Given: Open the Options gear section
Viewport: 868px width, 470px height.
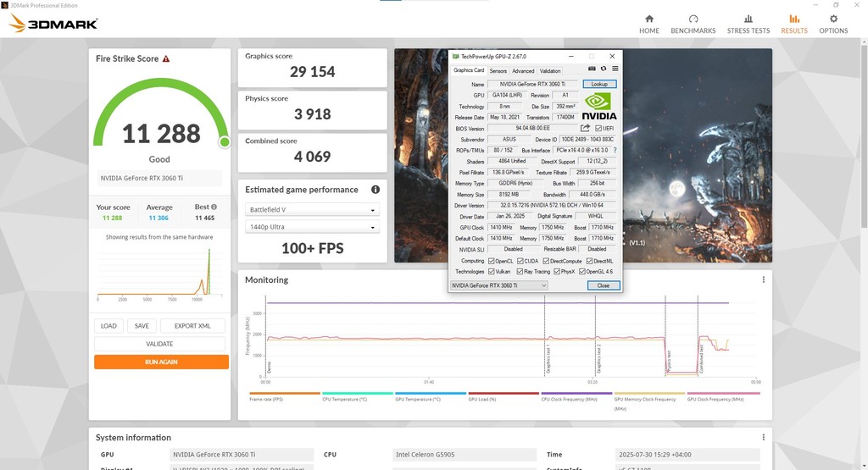Looking at the screenshot, I should click(x=833, y=25).
